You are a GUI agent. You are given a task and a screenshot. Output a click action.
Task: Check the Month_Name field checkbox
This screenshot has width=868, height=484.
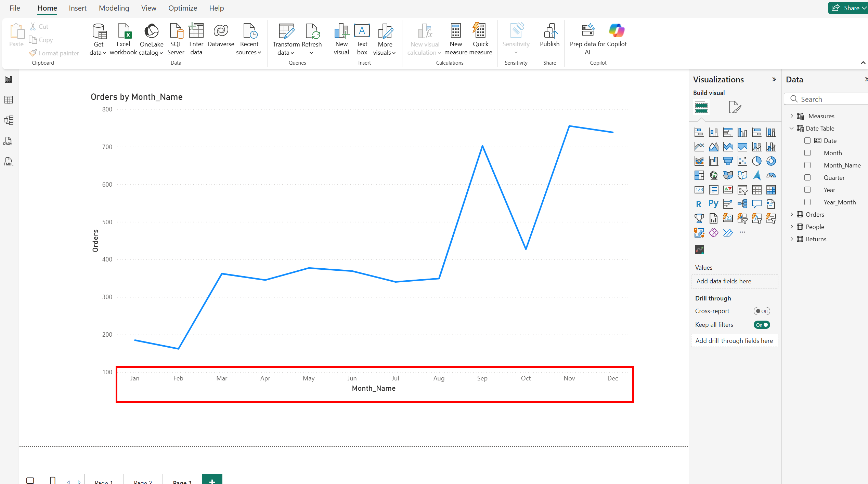tap(807, 165)
